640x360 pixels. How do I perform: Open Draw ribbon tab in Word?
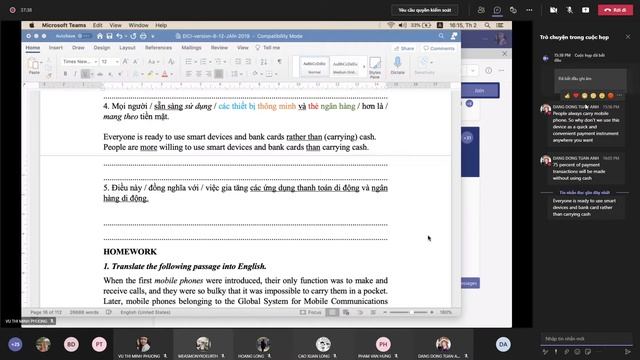click(78, 48)
